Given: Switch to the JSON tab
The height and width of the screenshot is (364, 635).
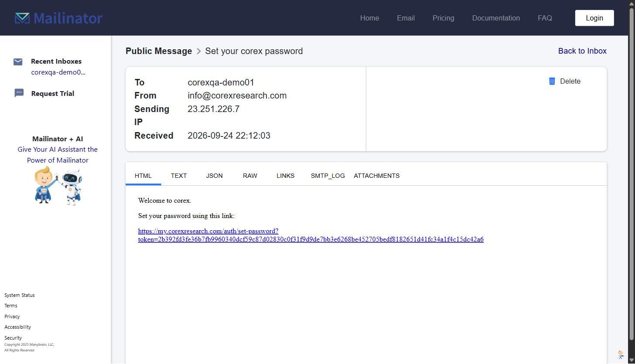Looking at the screenshot, I should pos(214,176).
